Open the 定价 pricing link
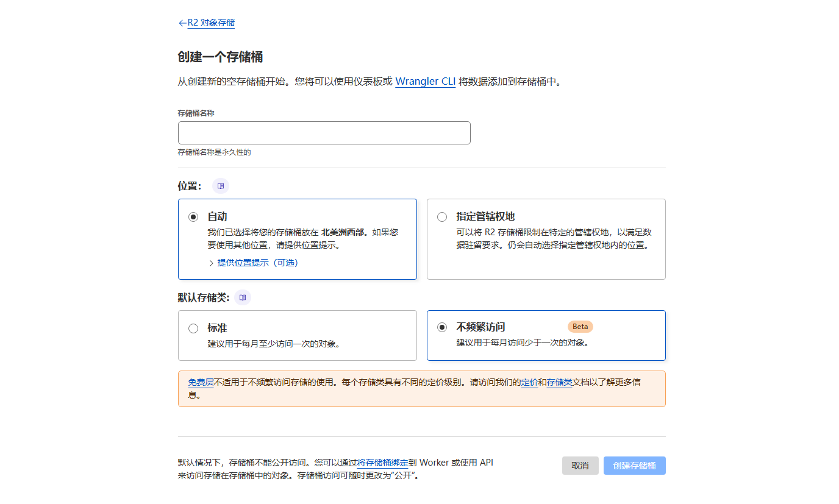This screenshot has height=504, width=839. (529, 383)
